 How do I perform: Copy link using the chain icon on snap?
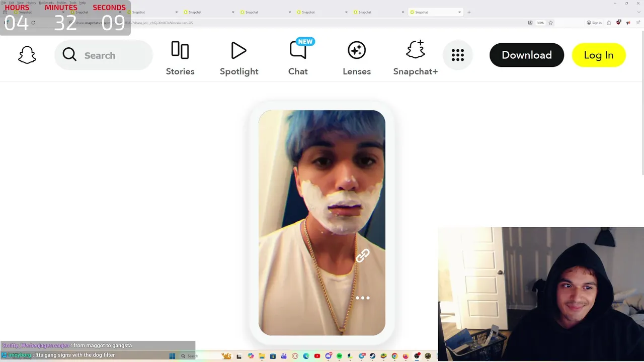point(363,256)
